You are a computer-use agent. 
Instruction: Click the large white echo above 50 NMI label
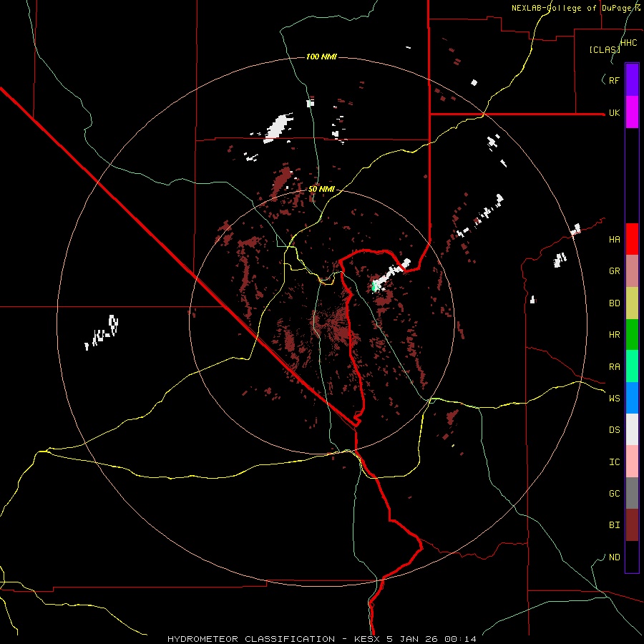pyautogui.click(x=279, y=127)
